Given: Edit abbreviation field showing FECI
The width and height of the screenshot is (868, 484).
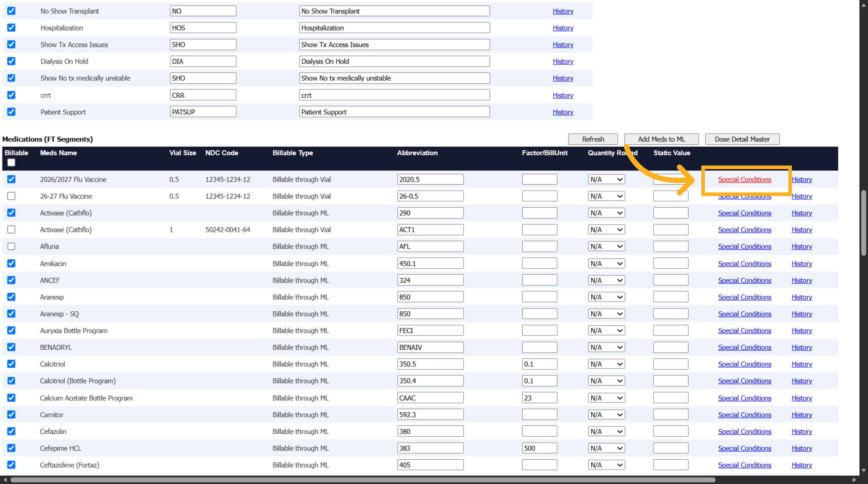Looking at the screenshot, I should point(430,331).
